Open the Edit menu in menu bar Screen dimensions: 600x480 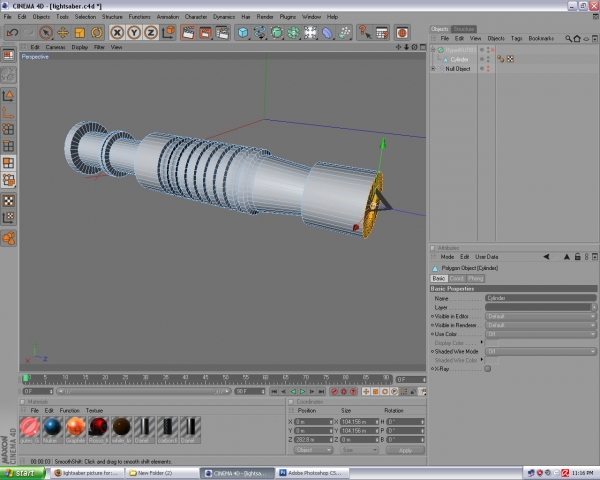[22, 17]
